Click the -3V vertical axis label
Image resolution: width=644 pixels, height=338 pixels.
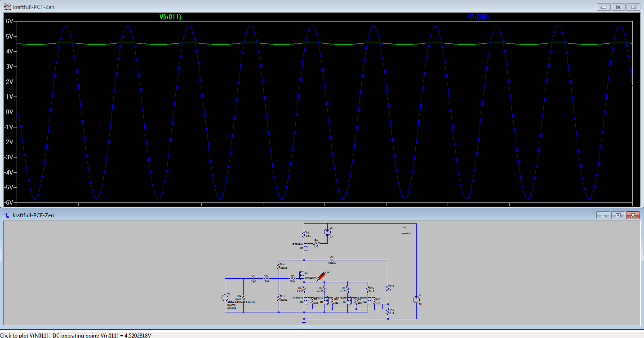[x=9, y=157]
